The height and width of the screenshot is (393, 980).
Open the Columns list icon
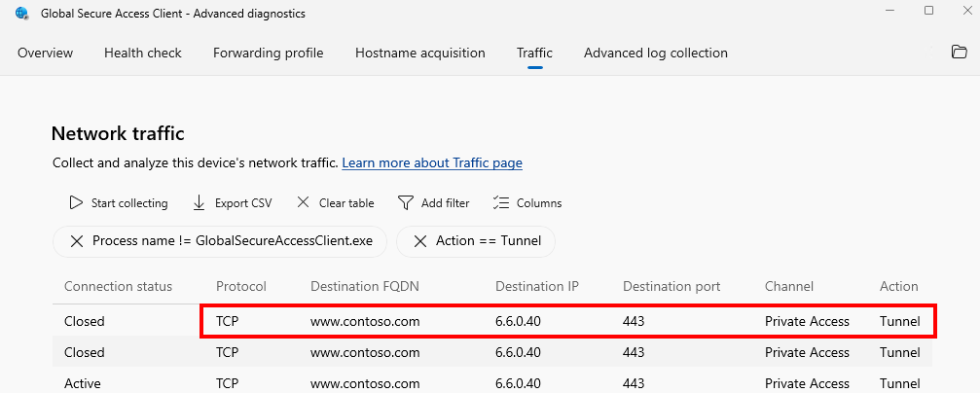[501, 203]
